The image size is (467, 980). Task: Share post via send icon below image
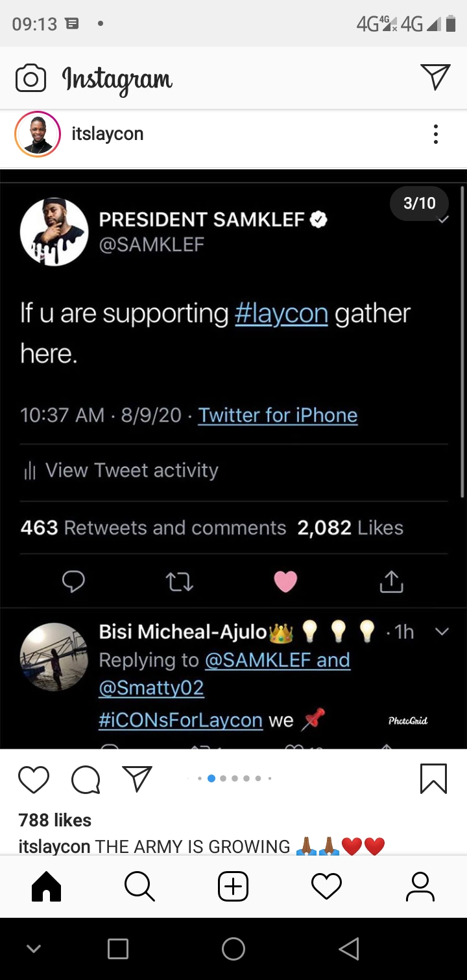click(137, 778)
